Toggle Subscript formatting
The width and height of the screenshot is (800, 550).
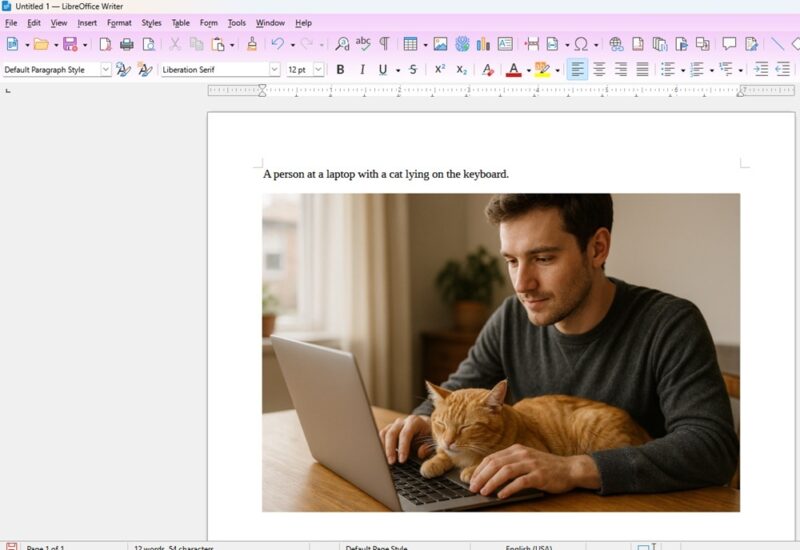[x=461, y=70]
